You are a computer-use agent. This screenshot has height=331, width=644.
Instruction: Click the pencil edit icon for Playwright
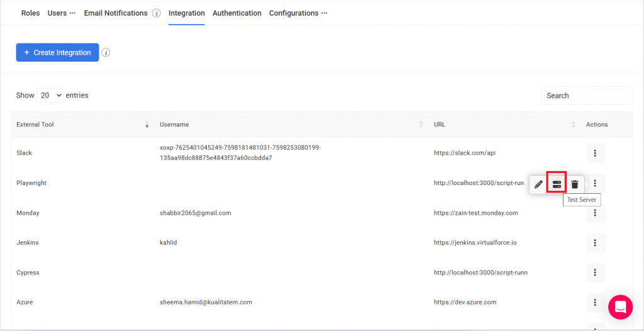[x=538, y=184]
